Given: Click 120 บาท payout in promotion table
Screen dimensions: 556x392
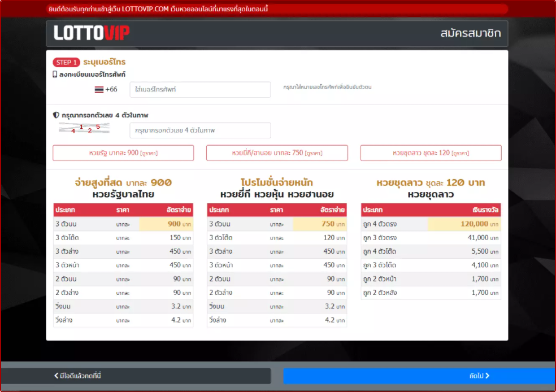Looking at the screenshot, I should (x=334, y=238).
